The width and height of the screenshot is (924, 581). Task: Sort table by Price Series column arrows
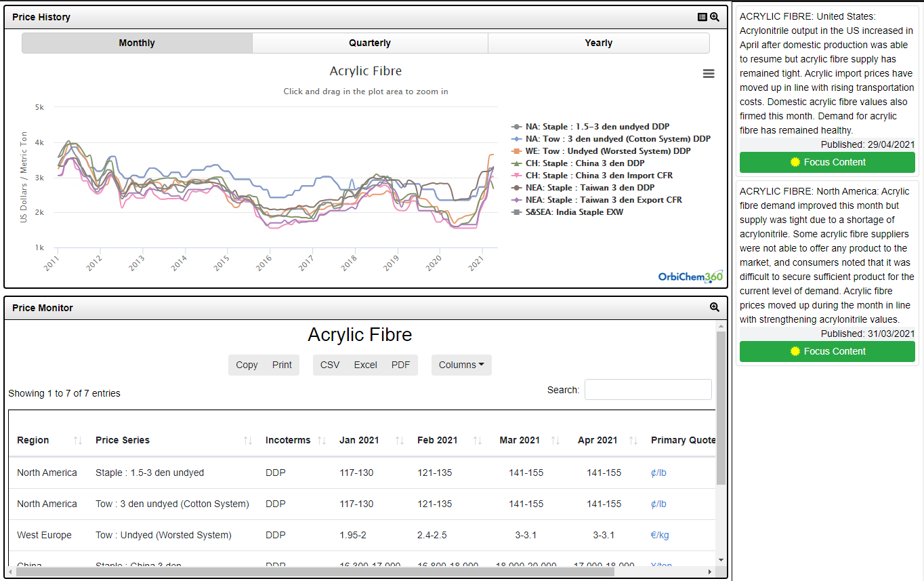click(248, 441)
